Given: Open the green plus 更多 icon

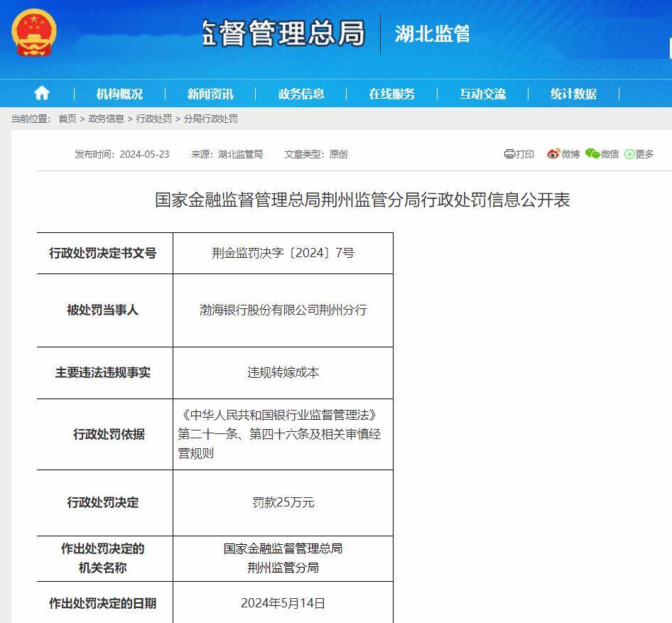Looking at the screenshot, I should [x=629, y=154].
